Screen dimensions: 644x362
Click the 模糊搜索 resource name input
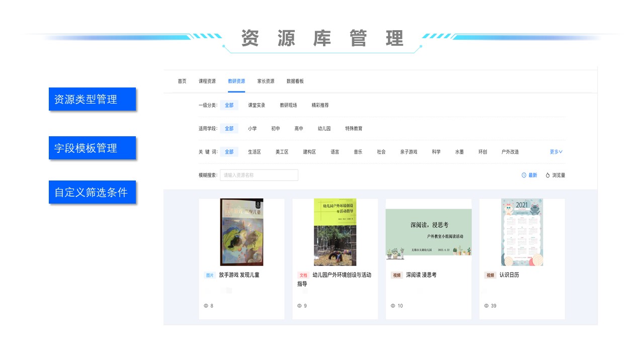pos(259,175)
